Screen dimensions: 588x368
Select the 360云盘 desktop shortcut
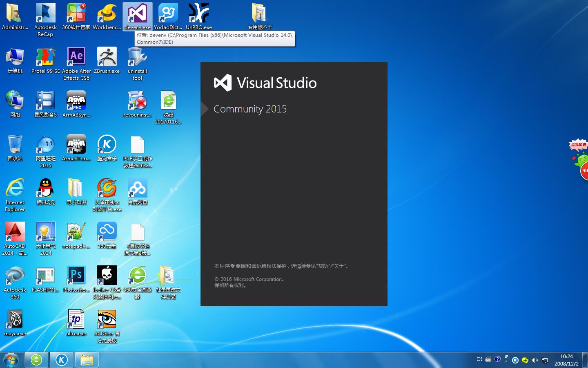pos(107,236)
